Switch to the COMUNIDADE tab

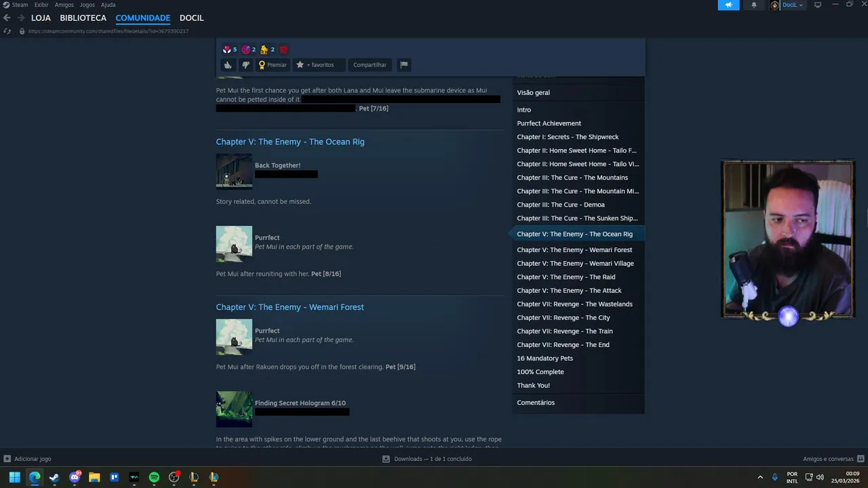142,18
